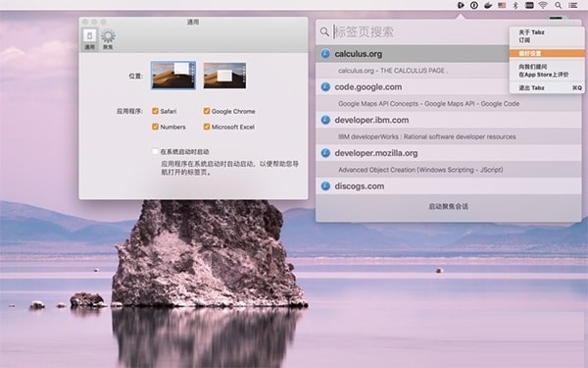Click the Docker whale menu bar icon
This screenshot has width=588, height=368.
tap(488, 5)
